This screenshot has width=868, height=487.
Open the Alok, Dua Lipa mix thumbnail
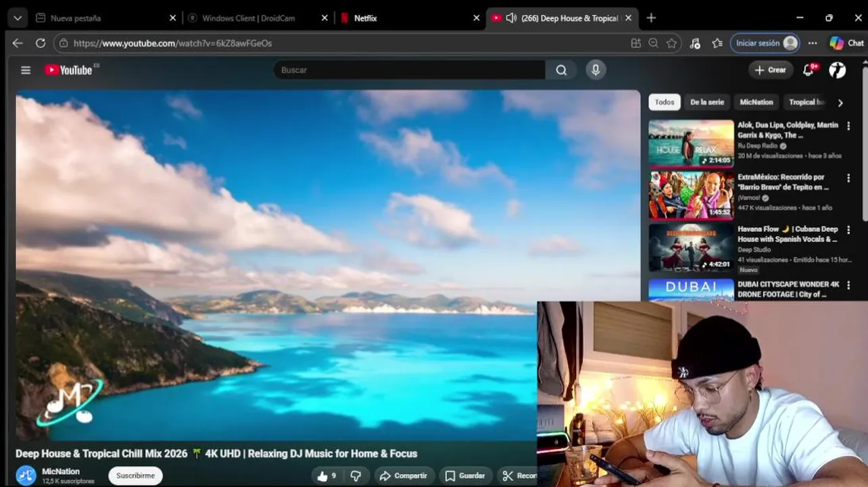(691, 143)
